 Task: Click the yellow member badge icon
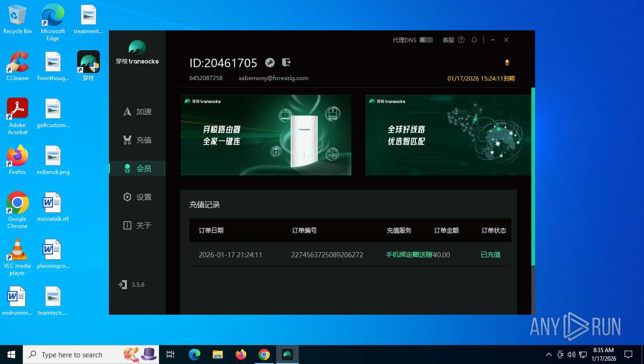(507, 63)
